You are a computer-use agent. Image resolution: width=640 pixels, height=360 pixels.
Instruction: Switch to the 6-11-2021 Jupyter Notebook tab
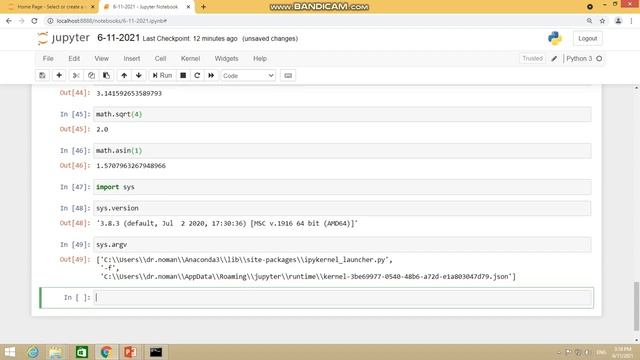[145, 7]
